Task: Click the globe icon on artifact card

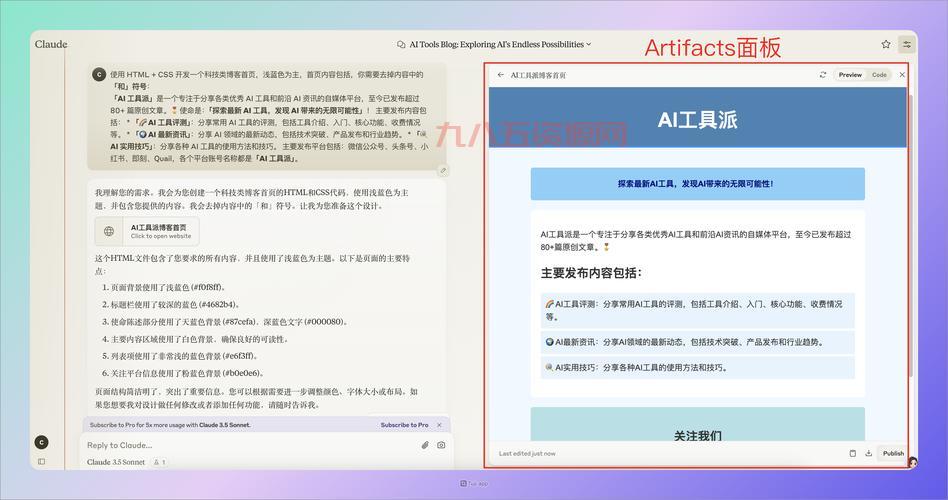Action: tap(109, 232)
